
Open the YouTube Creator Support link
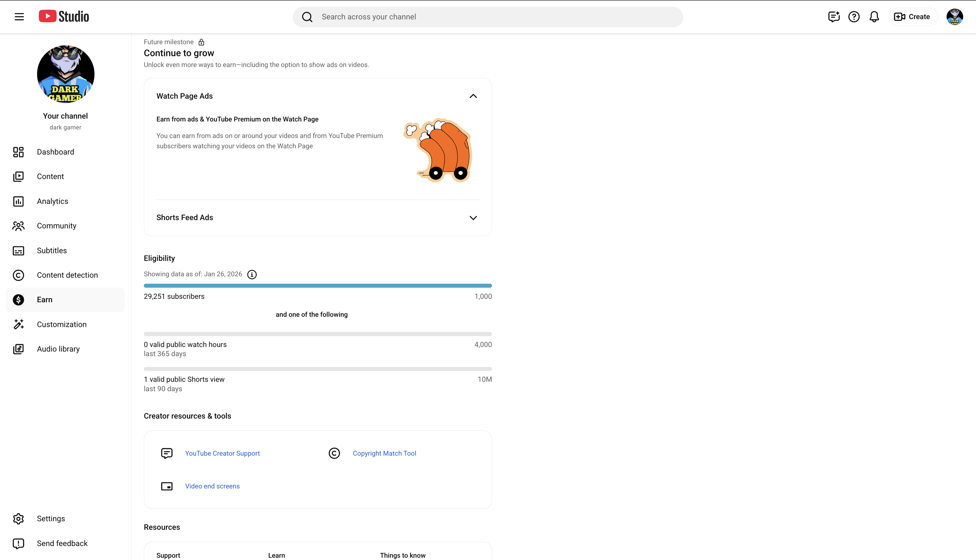tap(222, 453)
